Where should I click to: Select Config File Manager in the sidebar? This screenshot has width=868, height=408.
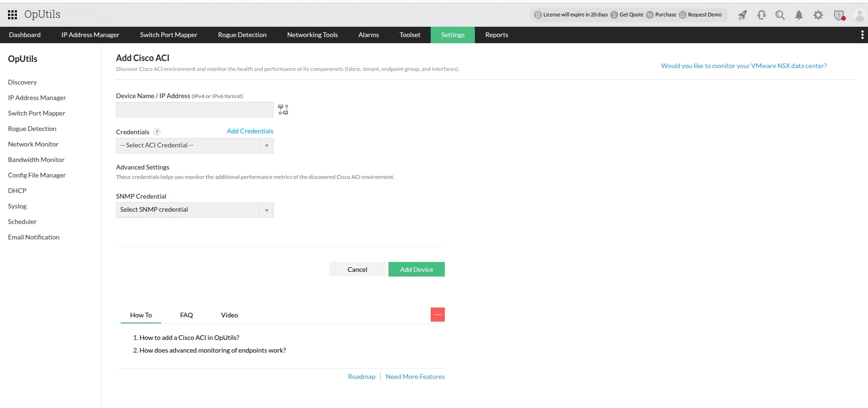pyautogui.click(x=37, y=175)
